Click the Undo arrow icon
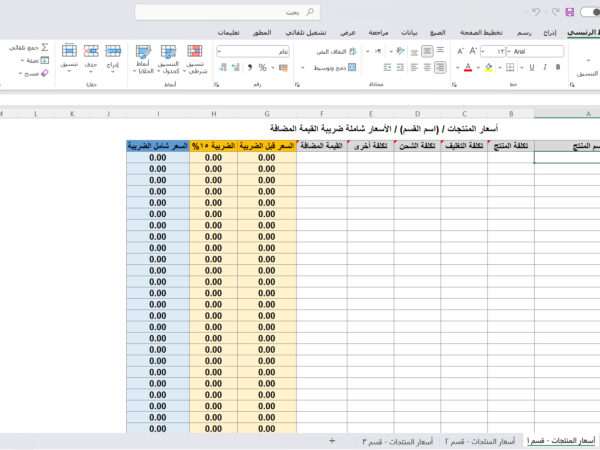The height and width of the screenshot is (450, 600). coord(538,12)
